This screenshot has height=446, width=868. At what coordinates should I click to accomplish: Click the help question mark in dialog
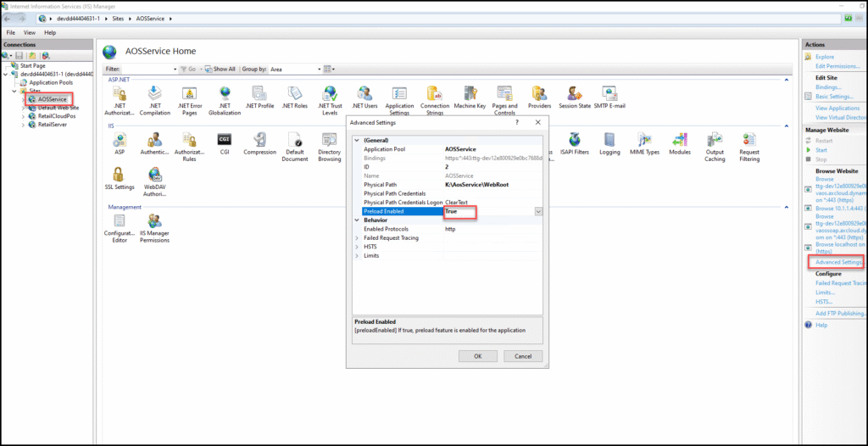(x=517, y=122)
